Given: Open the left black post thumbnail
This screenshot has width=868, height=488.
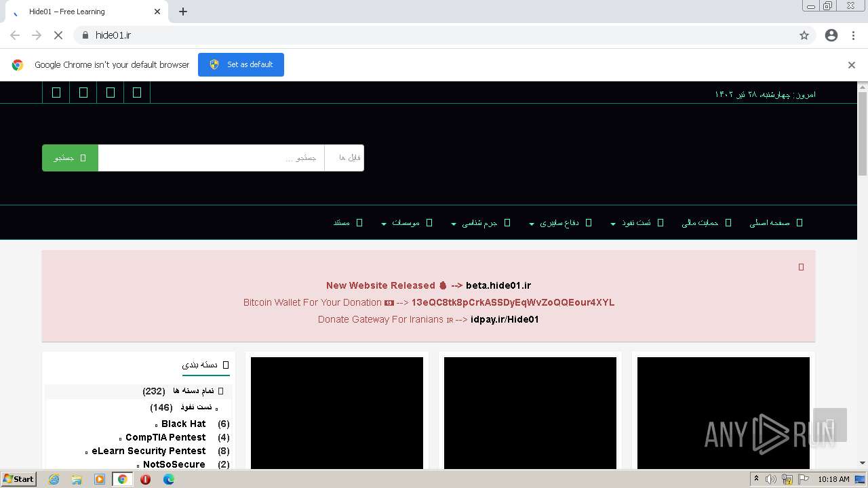Looking at the screenshot, I should [x=337, y=413].
